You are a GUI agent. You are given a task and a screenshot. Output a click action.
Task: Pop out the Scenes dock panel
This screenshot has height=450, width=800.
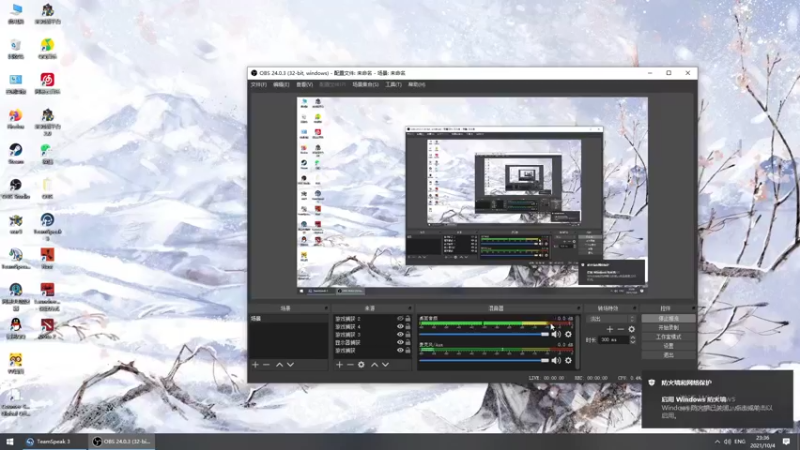326,308
